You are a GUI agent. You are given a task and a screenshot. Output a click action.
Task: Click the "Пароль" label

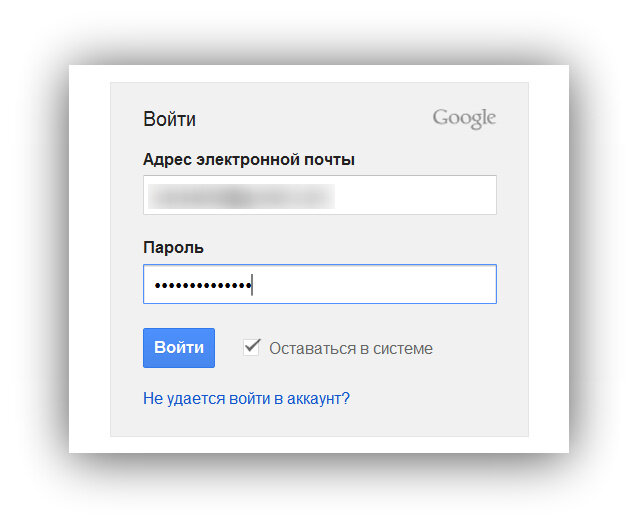(173, 247)
